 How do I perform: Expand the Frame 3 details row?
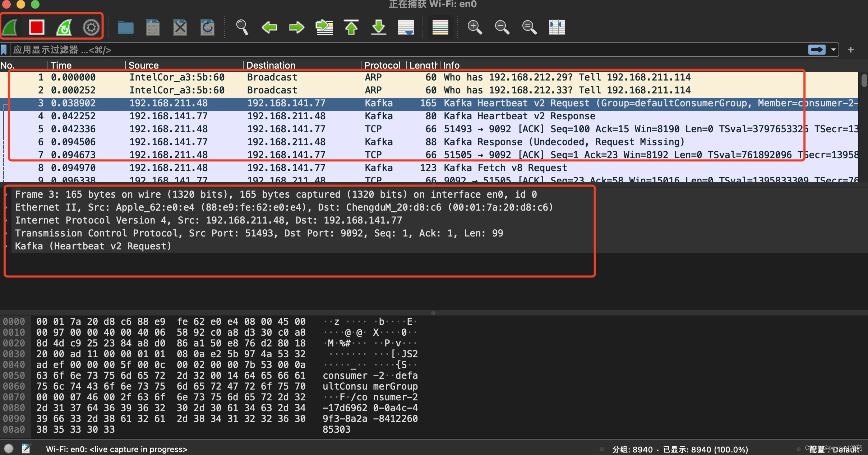coord(6,194)
